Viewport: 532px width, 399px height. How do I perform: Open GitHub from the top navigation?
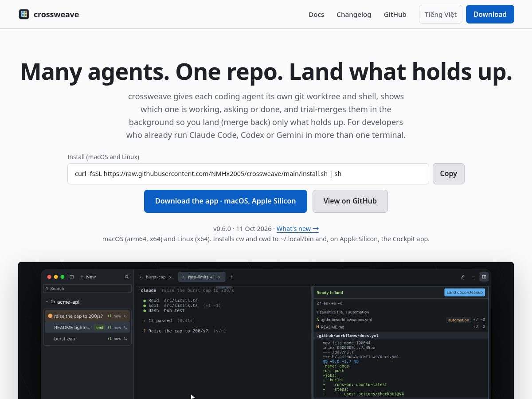coord(395,14)
